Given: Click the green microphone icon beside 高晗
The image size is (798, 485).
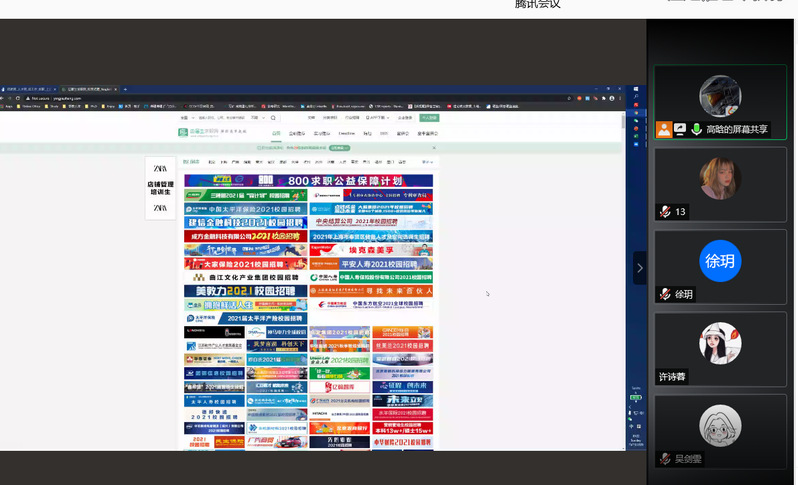Looking at the screenshot, I should coord(696,129).
